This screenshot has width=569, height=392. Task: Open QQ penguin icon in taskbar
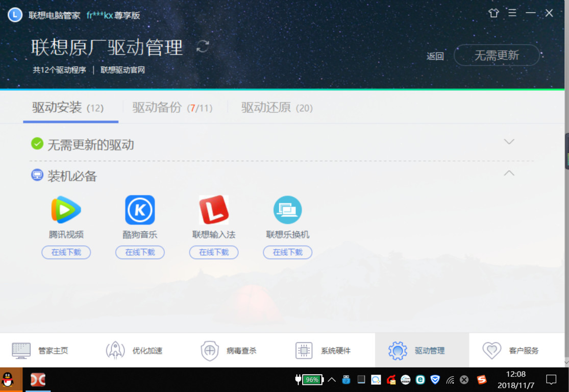[x=8, y=379]
